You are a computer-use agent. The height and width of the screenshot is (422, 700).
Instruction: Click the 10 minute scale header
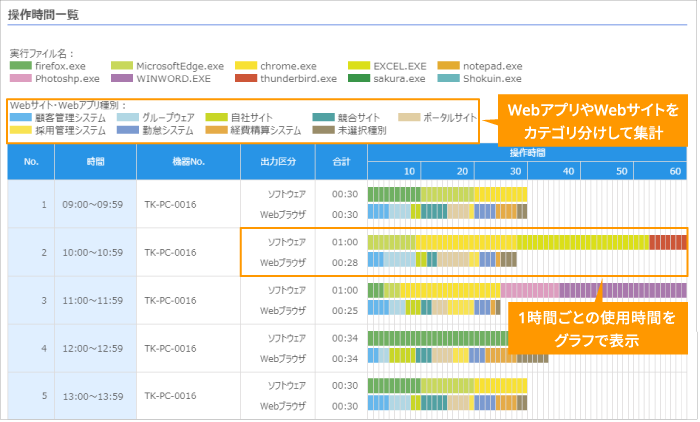[x=394, y=171]
